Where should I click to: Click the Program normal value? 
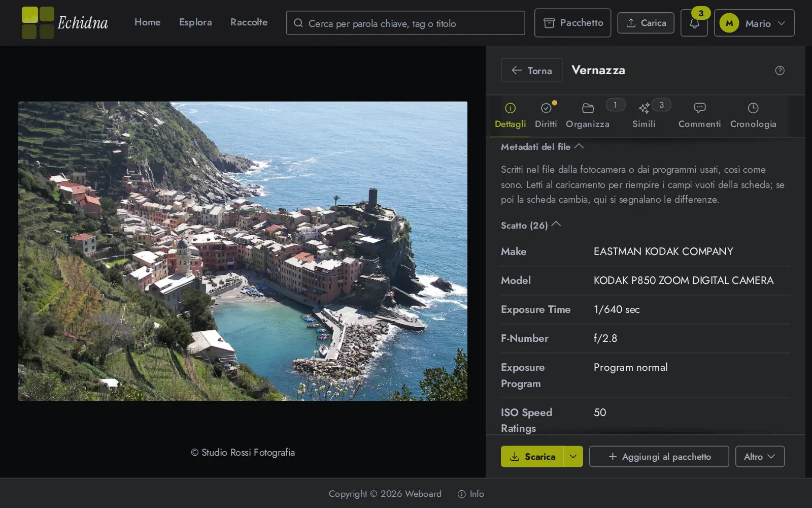pyautogui.click(x=630, y=367)
